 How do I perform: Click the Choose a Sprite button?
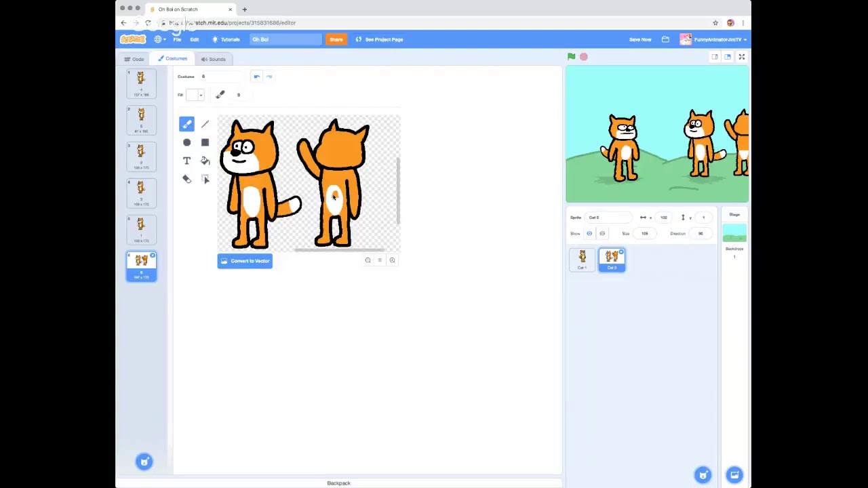click(x=703, y=474)
